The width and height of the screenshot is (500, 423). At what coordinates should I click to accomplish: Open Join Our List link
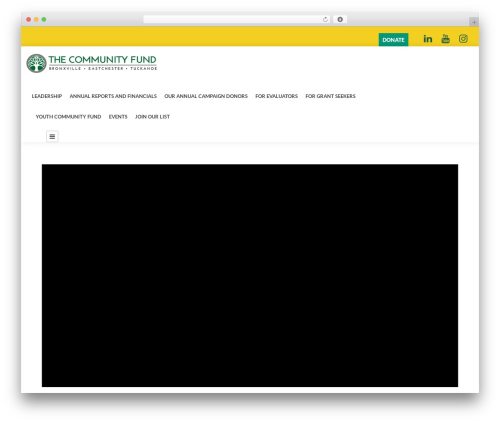(152, 117)
